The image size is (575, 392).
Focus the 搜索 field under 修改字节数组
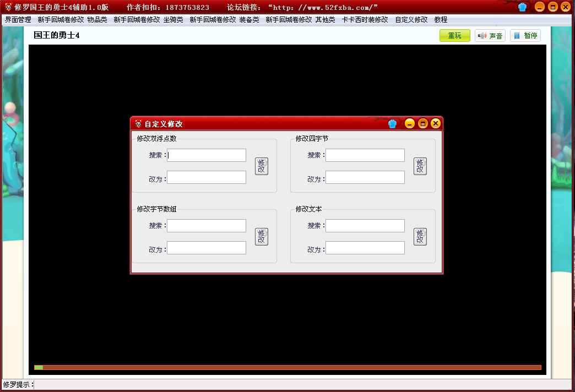[207, 226]
